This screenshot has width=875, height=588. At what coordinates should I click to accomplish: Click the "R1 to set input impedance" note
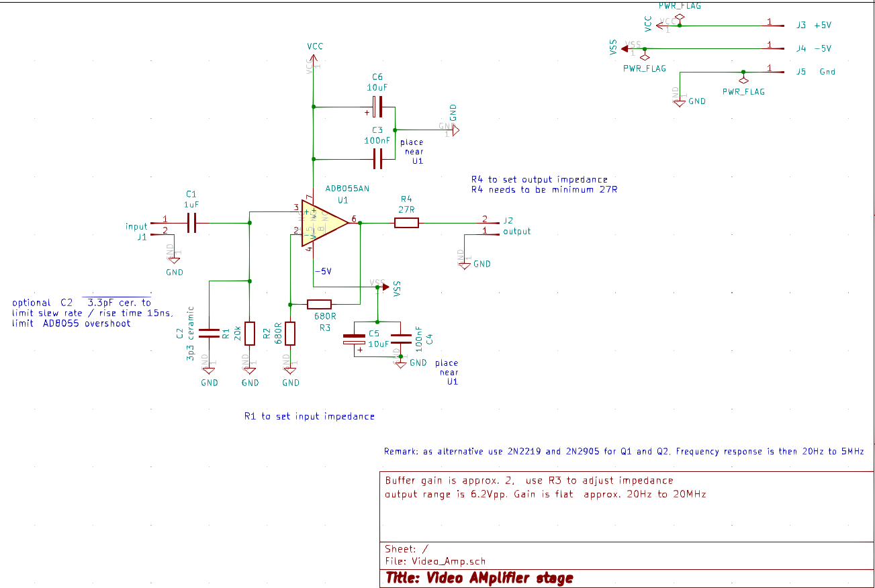[310, 416]
